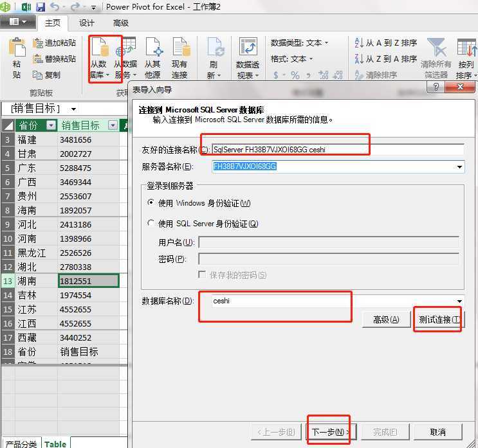478x448 pixels.
Task: Click the increase decimal places button
Action: (x=324, y=75)
